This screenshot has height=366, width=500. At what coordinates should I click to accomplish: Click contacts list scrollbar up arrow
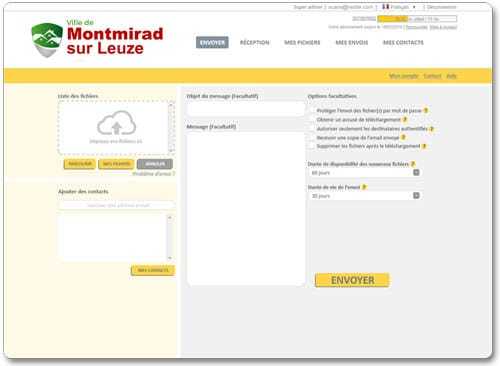click(x=170, y=217)
